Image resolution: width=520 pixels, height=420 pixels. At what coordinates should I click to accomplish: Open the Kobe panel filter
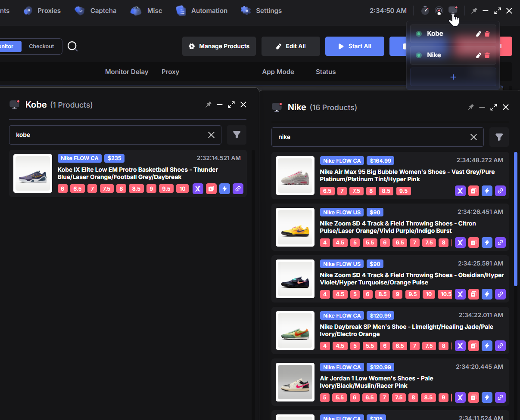coord(237,135)
